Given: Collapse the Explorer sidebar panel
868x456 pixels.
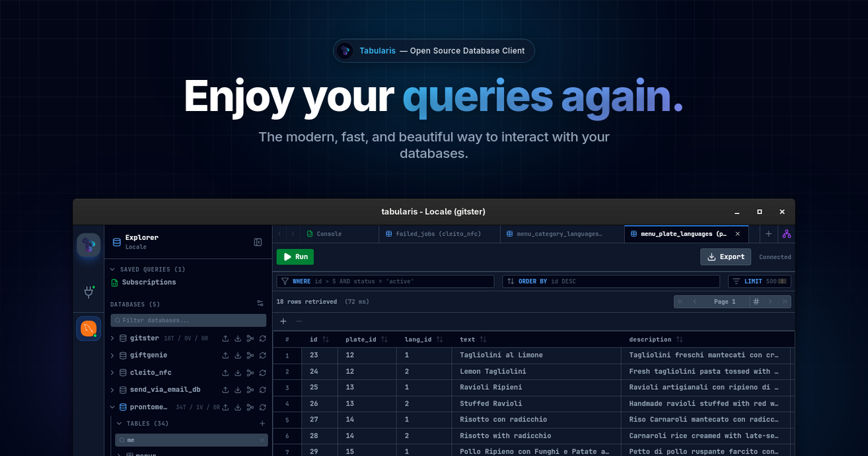Looking at the screenshot, I should coord(258,243).
